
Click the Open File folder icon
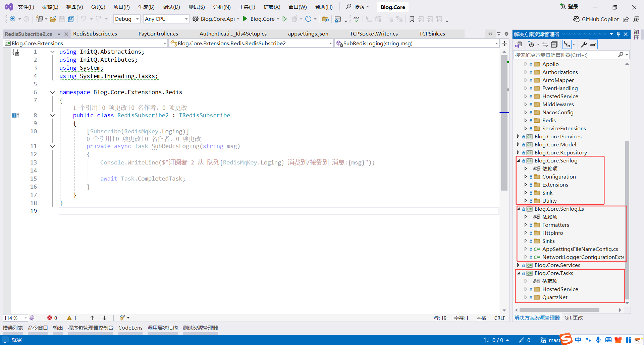point(53,19)
